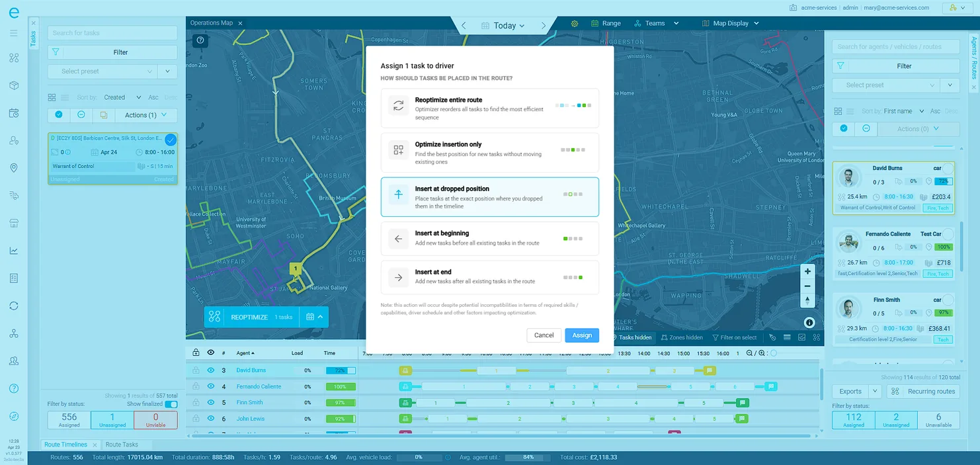Viewport: 980px width, 465px height.
Task: Select the David Burns agent card checkbox
Action: pyautogui.click(x=948, y=169)
